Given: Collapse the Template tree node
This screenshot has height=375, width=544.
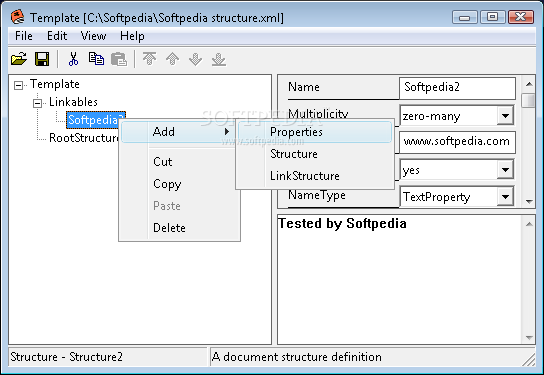Looking at the screenshot, I should coord(19,85).
